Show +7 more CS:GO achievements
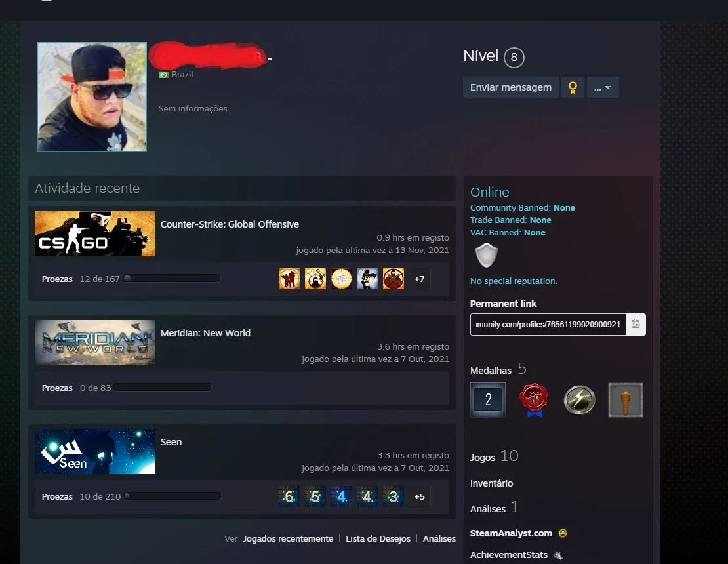Image resolution: width=728 pixels, height=564 pixels. (x=419, y=279)
